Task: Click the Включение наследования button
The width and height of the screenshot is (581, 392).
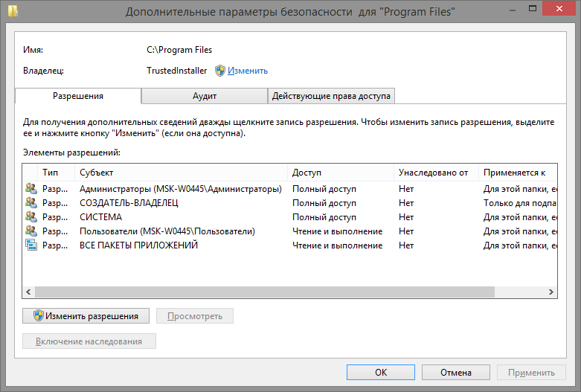Action: (x=89, y=341)
